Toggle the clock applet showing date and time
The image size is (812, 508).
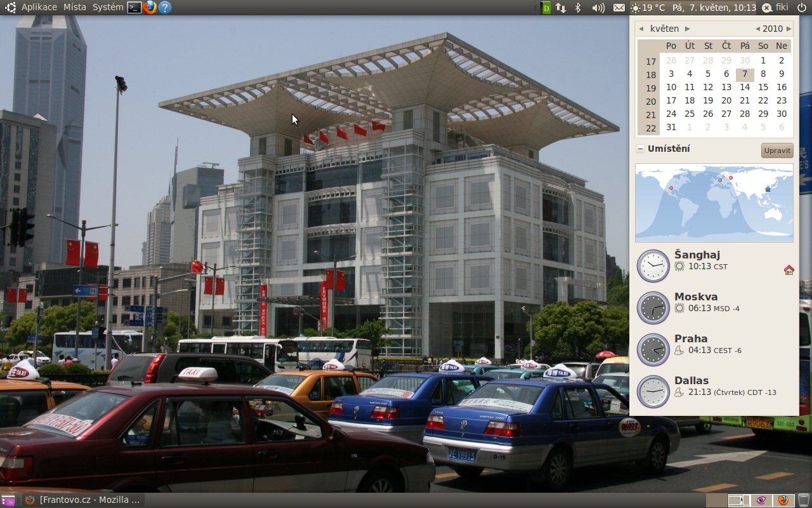pos(714,8)
